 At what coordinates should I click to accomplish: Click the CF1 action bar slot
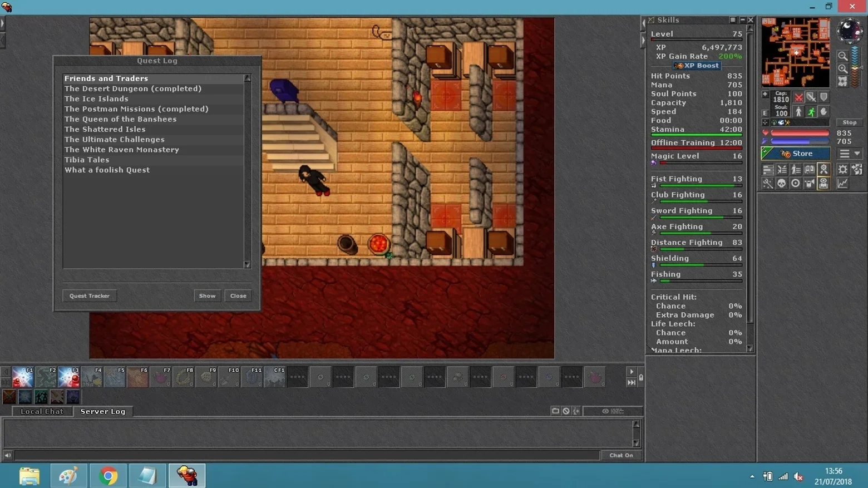point(274,377)
